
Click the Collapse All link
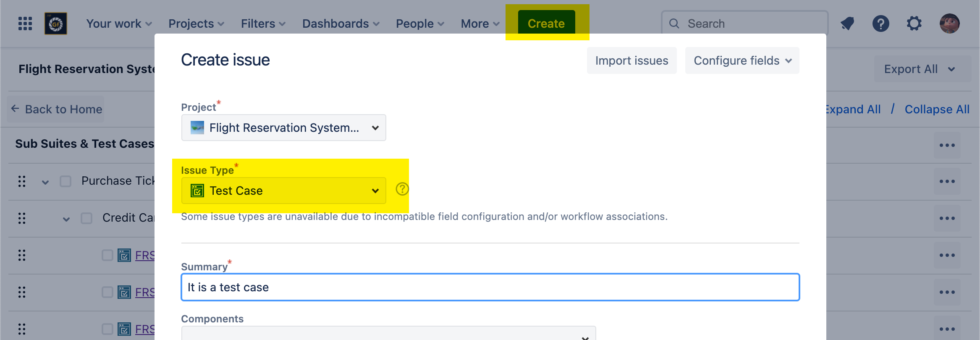937,109
